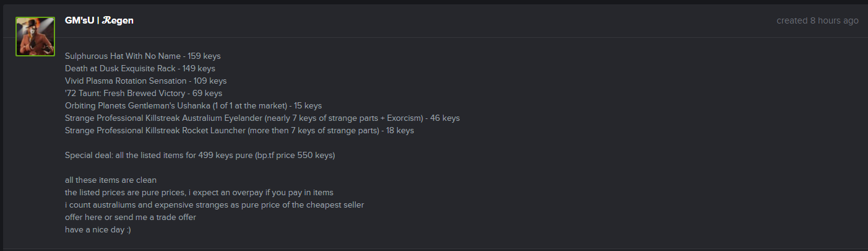Click the 'bp.tf price 550 keys' note
Viewport: 868px width, 251px height.
294,156
